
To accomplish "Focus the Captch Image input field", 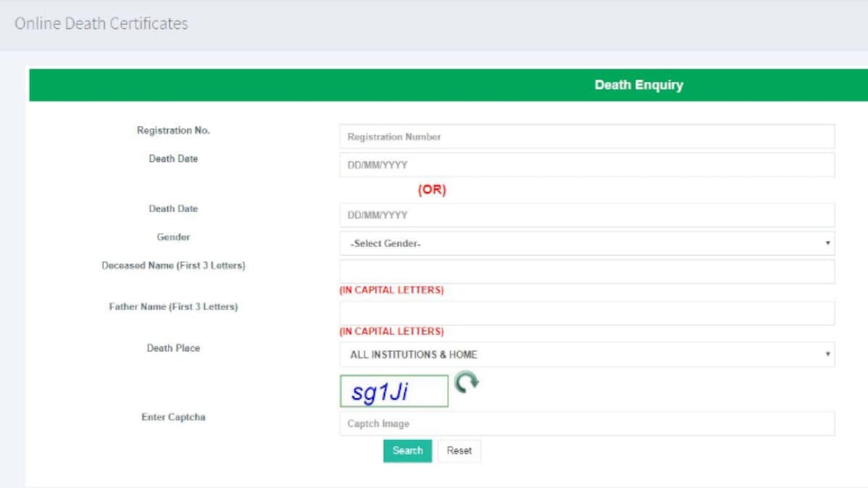I will point(587,424).
